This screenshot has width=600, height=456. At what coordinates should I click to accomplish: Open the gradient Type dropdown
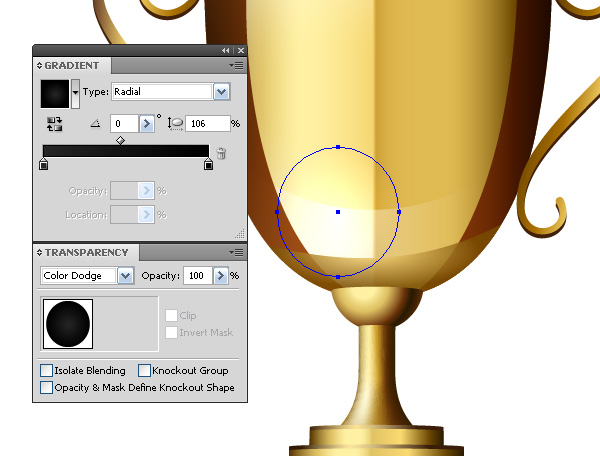click(x=222, y=92)
